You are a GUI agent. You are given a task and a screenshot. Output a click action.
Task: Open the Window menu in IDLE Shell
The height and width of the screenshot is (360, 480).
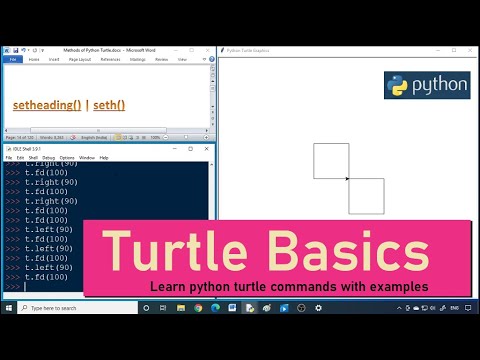point(87,158)
